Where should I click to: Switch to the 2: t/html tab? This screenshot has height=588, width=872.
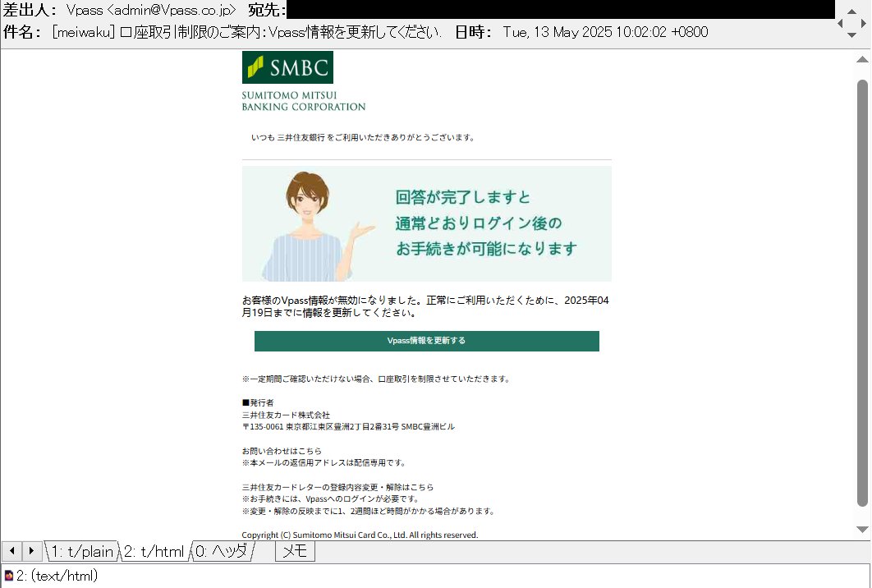tap(154, 551)
